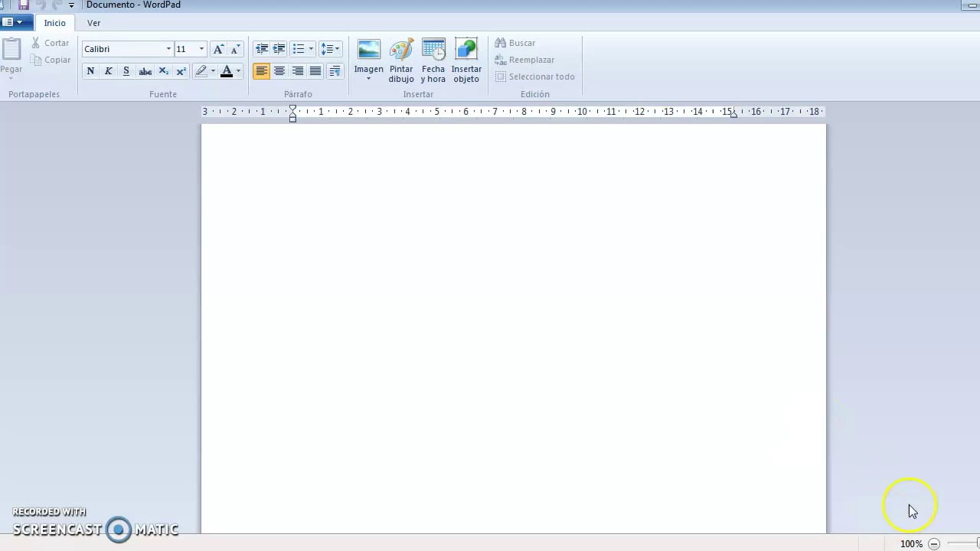Screen dimensions: 980x551
Task: Increase font size with grow font icon
Action: point(218,49)
